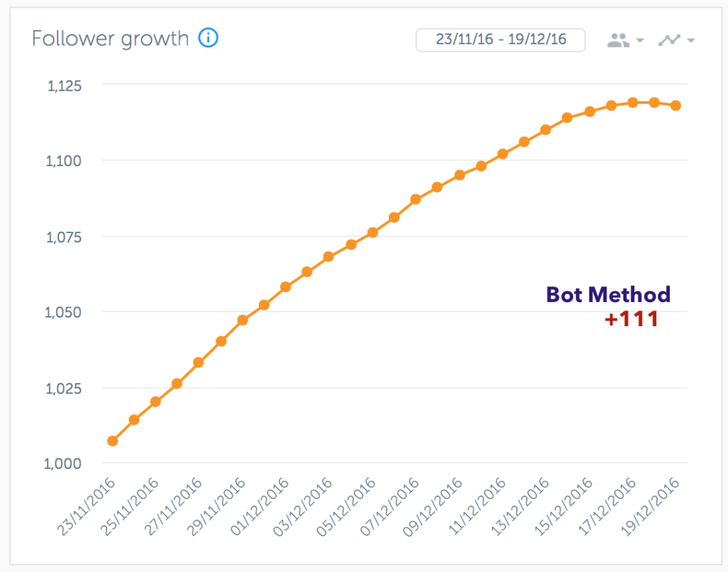Click the line chart type icon

click(x=669, y=40)
